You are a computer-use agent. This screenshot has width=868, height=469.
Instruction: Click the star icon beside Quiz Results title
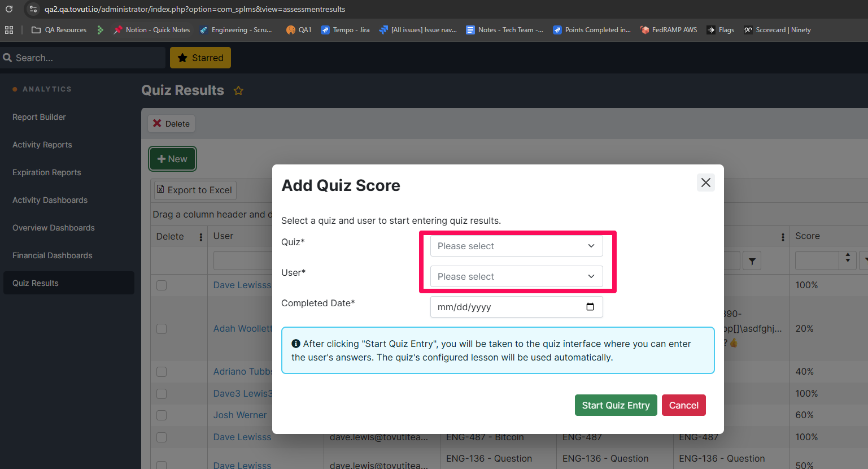pos(238,90)
